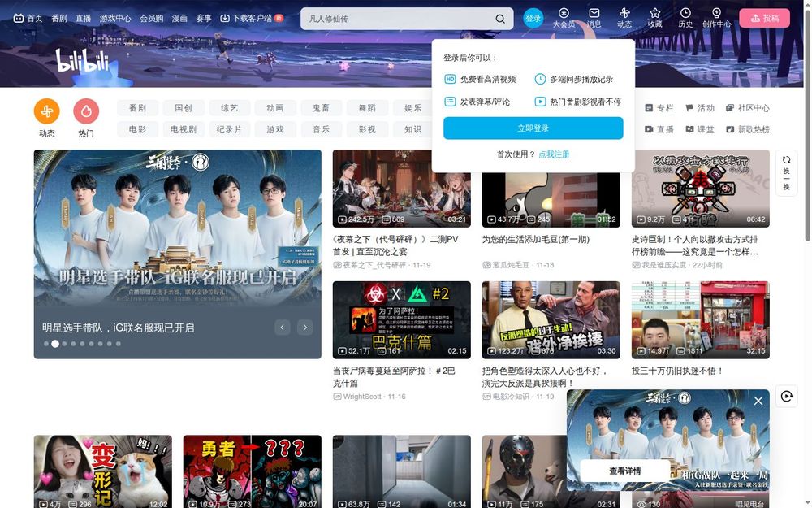812x508 pixels.
Task: Open 社区中心 community center link
Action: 747,108
